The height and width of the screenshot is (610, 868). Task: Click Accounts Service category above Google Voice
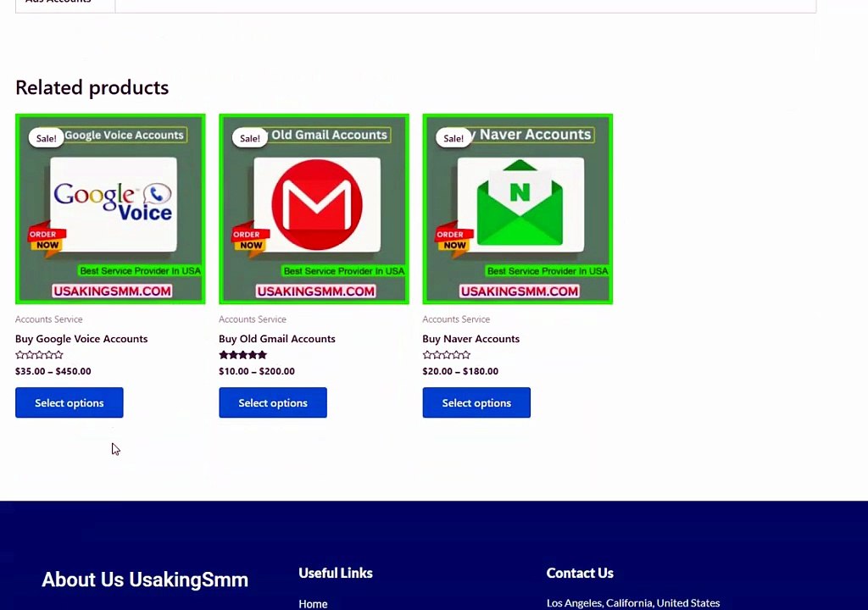point(48,319)
